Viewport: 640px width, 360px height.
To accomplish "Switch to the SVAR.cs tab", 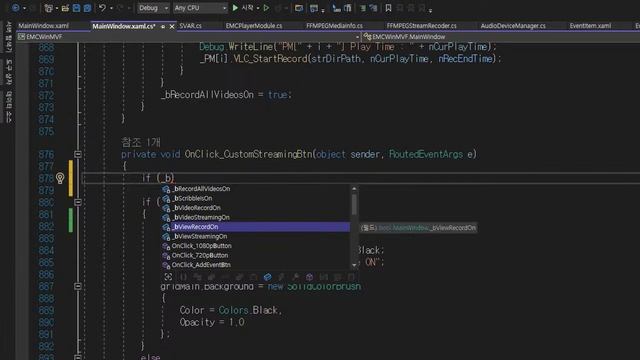I will 191,26.
